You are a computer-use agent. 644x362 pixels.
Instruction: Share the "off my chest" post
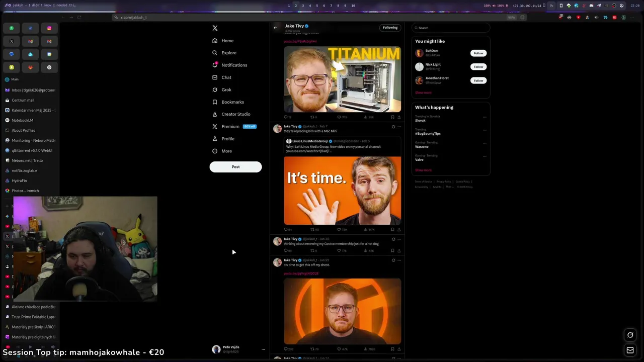pos(399,349)
